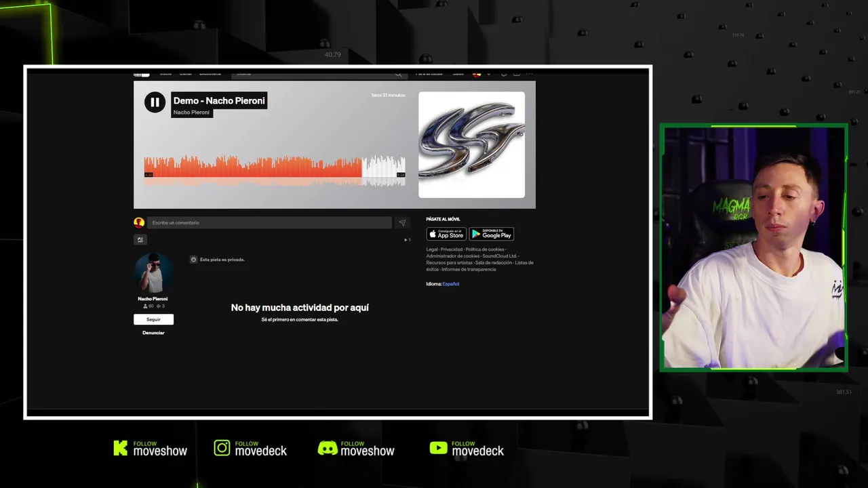
Task: Click 'Sé el primero en comentar esta pista' text
Action: click(x=300, y=320)
